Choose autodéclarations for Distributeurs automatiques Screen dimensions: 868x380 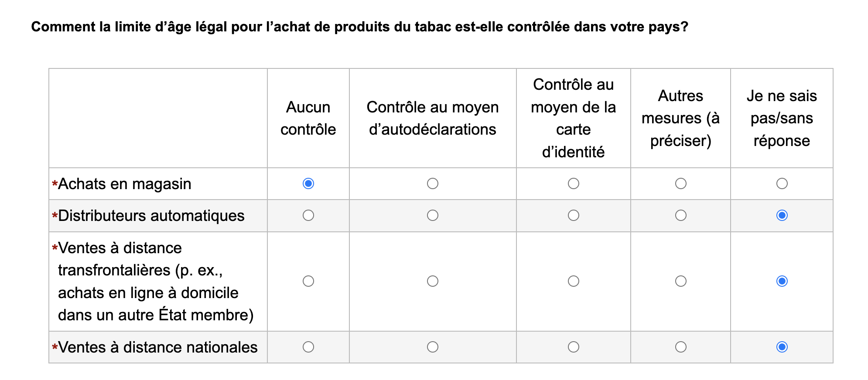tap(433, 215)
